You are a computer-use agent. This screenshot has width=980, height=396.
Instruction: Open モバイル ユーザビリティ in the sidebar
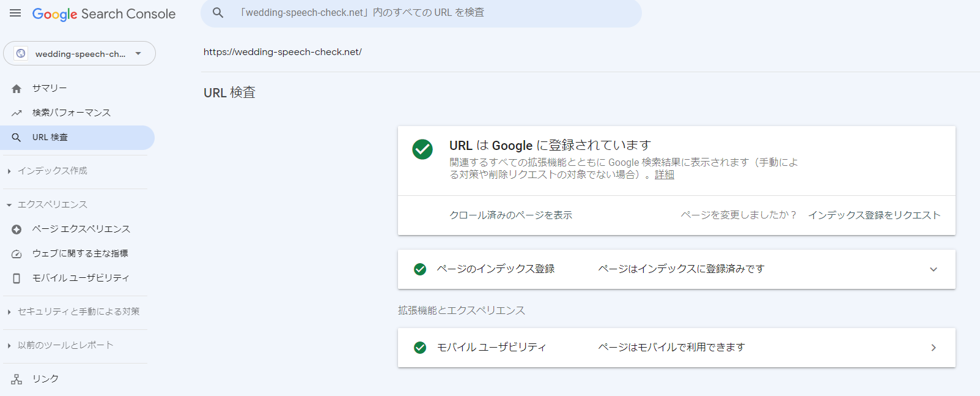81,278
